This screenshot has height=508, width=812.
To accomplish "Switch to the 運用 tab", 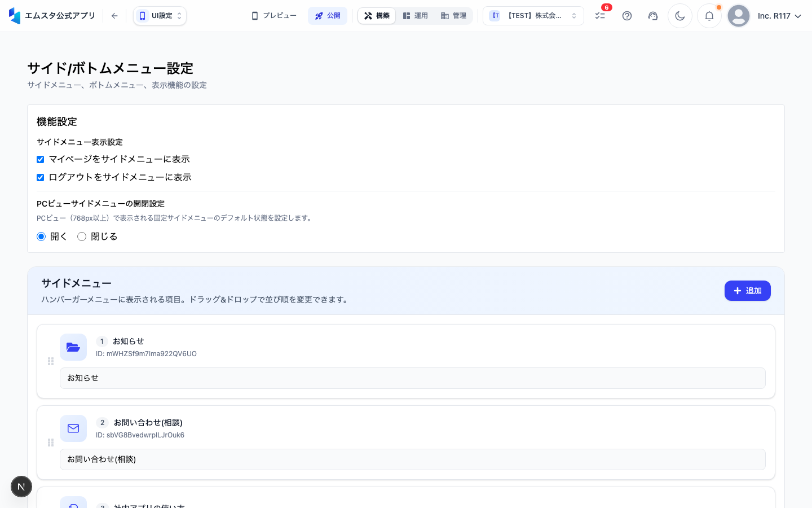I will coord(415,16).
